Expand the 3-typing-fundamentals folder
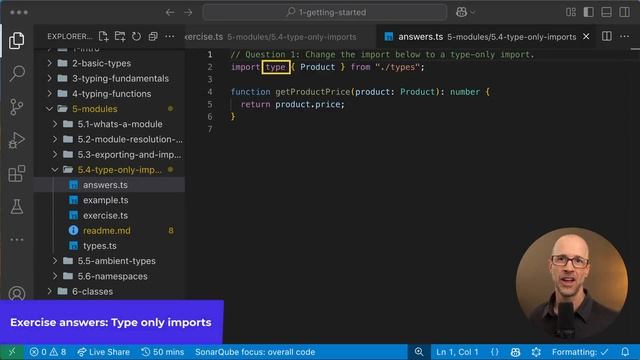This screenshot has width=640, height=360. tap(109, 78)
